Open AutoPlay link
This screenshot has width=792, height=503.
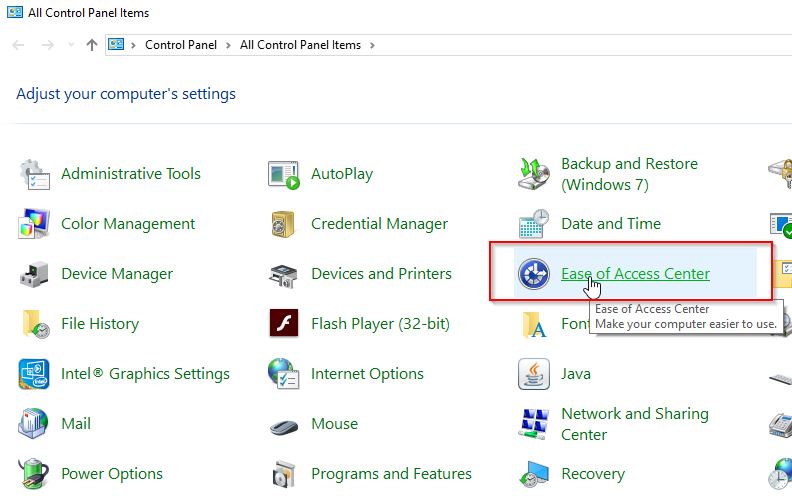pos(342,174)
